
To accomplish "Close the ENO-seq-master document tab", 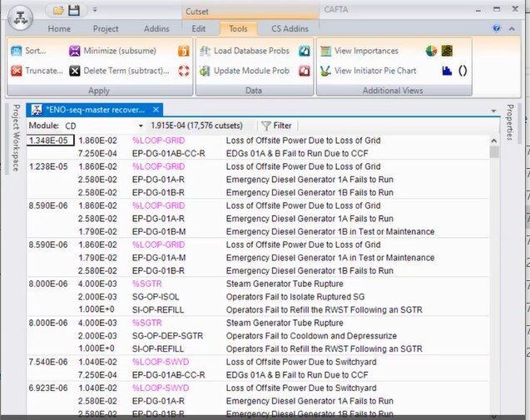I will [156, 109].
